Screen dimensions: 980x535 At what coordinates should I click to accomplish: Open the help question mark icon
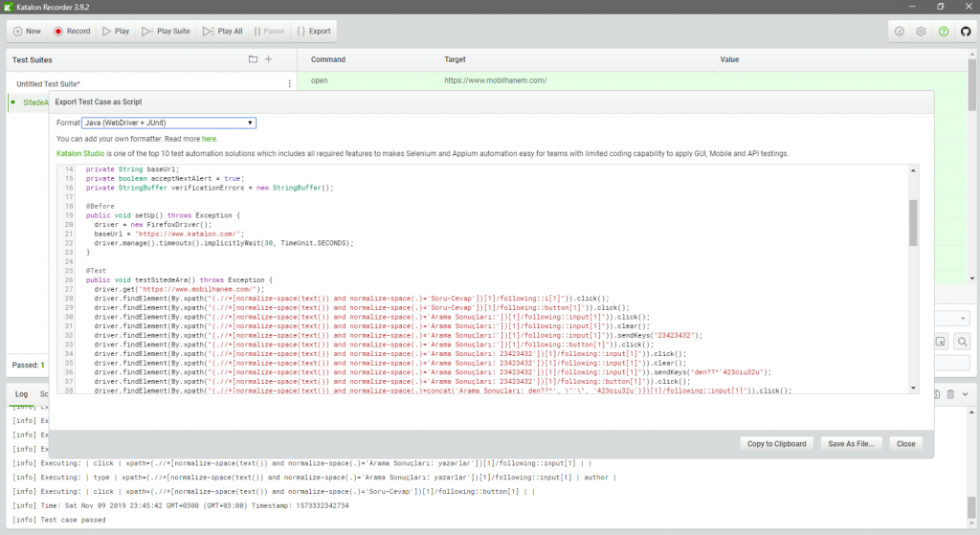pyautogui.click(x=943, y=32)
